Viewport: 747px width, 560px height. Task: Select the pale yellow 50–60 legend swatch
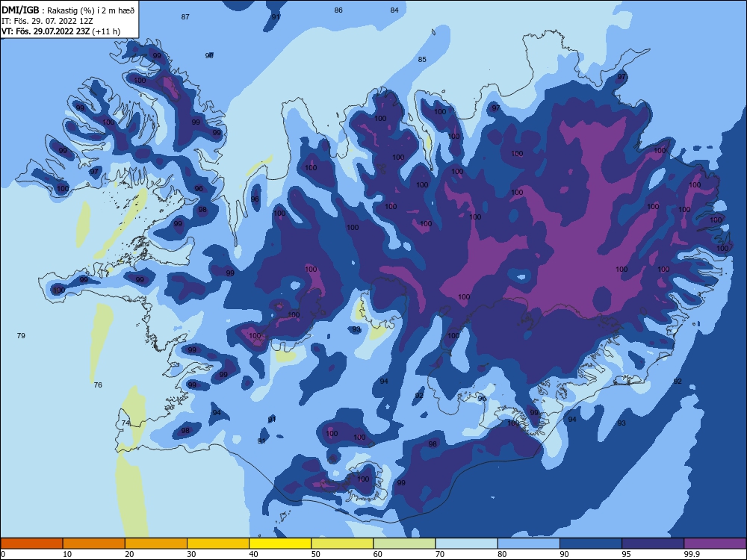[x=342, y=544]
